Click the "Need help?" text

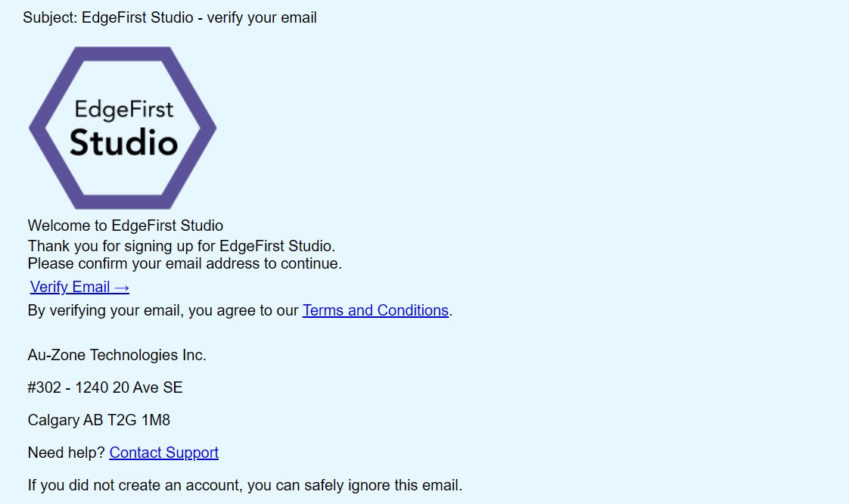click(x=67, y=453)
